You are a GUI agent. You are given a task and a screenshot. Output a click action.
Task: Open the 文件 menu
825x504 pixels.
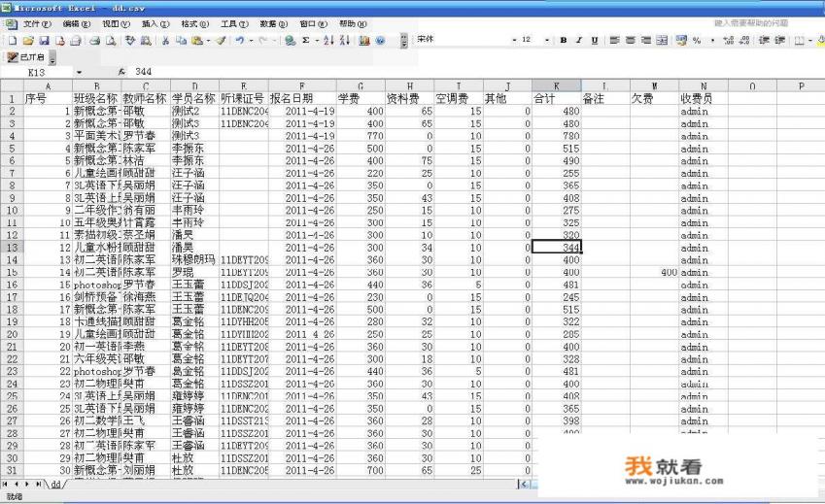click(x=36, y=24)
